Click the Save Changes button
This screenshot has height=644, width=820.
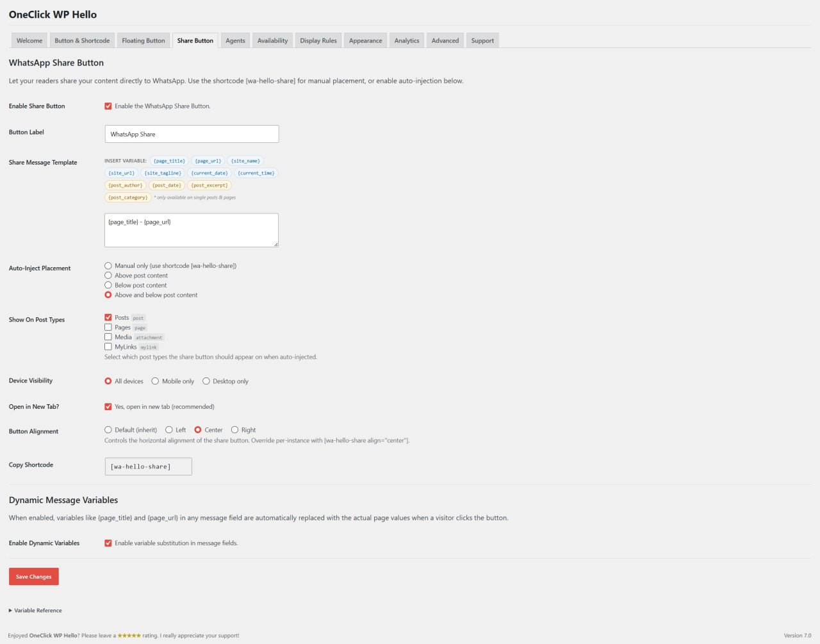point(34,577)
